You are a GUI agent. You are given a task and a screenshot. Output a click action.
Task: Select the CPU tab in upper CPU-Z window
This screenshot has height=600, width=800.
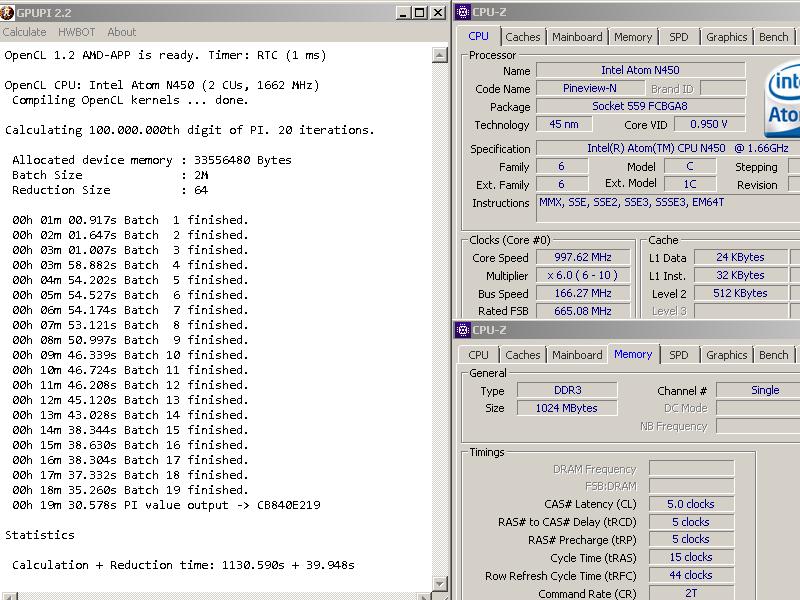pos(479,36)
